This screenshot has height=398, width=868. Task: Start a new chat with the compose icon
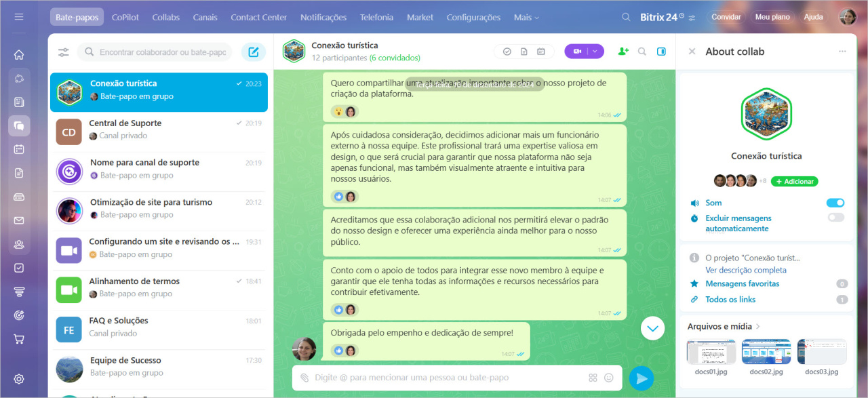coord(254,52)
